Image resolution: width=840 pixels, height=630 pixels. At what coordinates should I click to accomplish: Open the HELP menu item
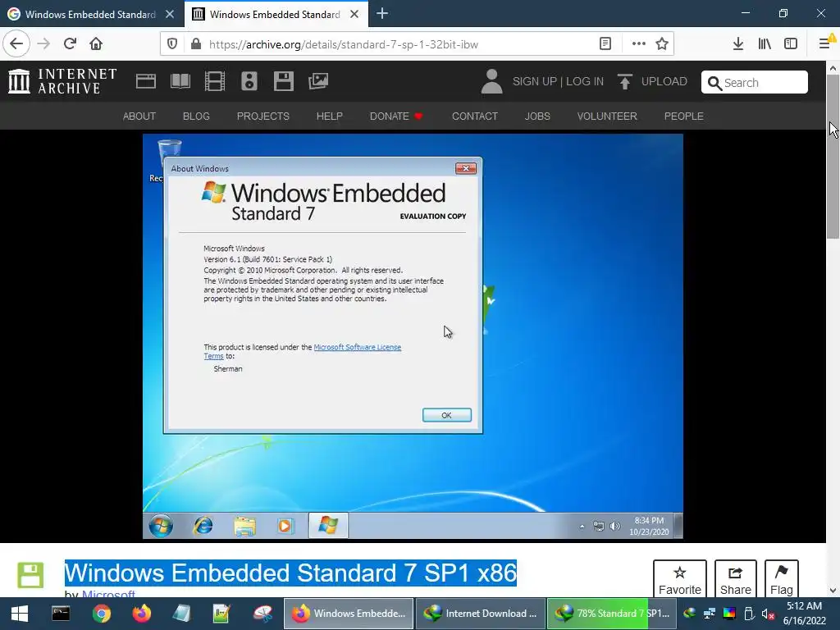(329, 116)
